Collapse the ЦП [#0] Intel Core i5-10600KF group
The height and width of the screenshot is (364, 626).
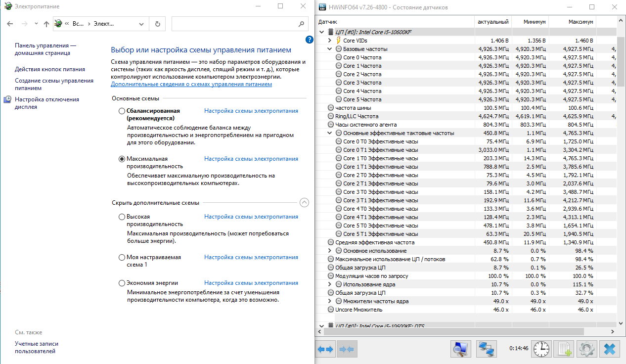coord(322,32)
